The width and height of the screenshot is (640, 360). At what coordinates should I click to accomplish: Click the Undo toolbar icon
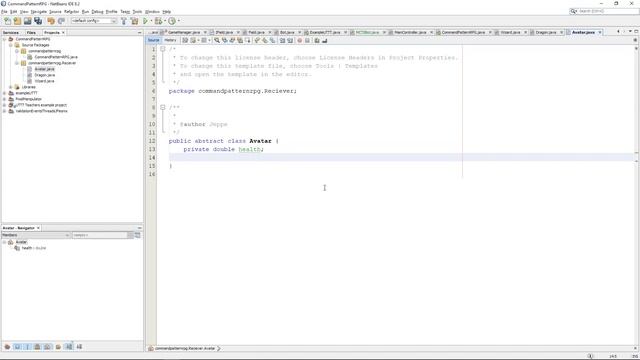pyautogui.click(x=51, y=21)
